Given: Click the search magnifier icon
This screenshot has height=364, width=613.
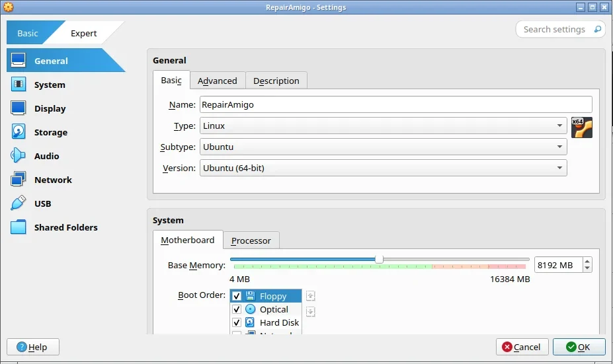Looking at the screenshot, I should (x=597, y=29).
